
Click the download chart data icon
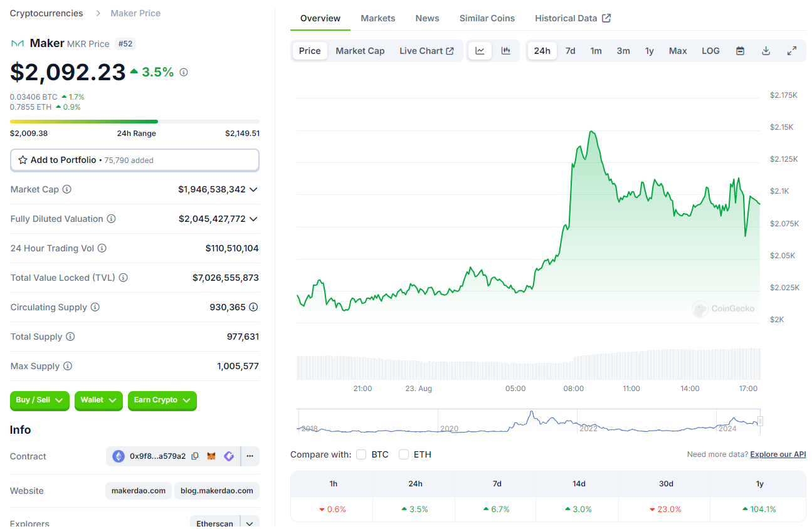tap(766, 51)
